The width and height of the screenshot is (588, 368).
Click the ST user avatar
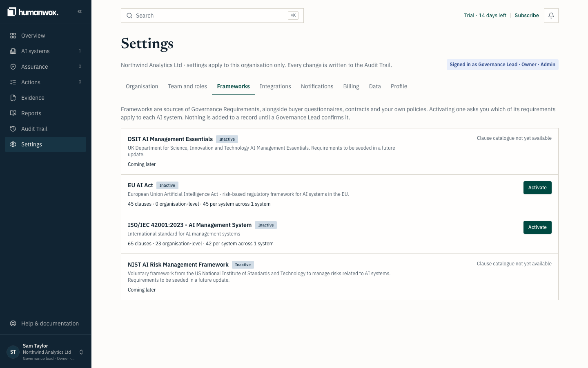coord(13,352)
